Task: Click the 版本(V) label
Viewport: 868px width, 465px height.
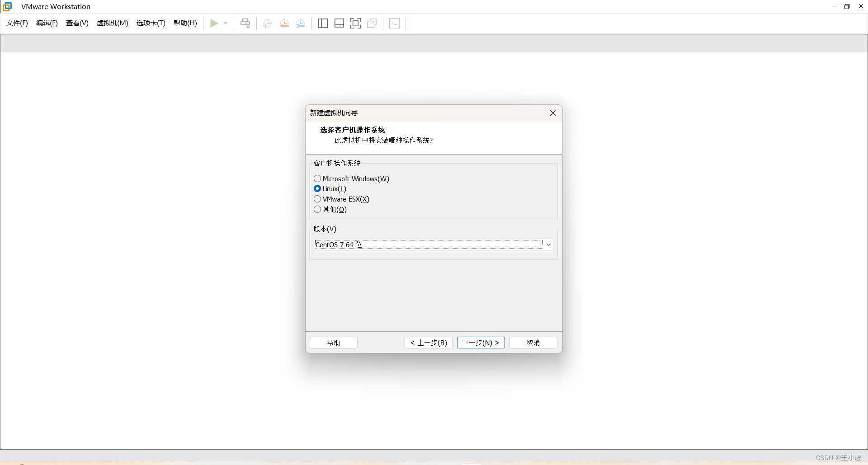Action: [x=325, y=229]
